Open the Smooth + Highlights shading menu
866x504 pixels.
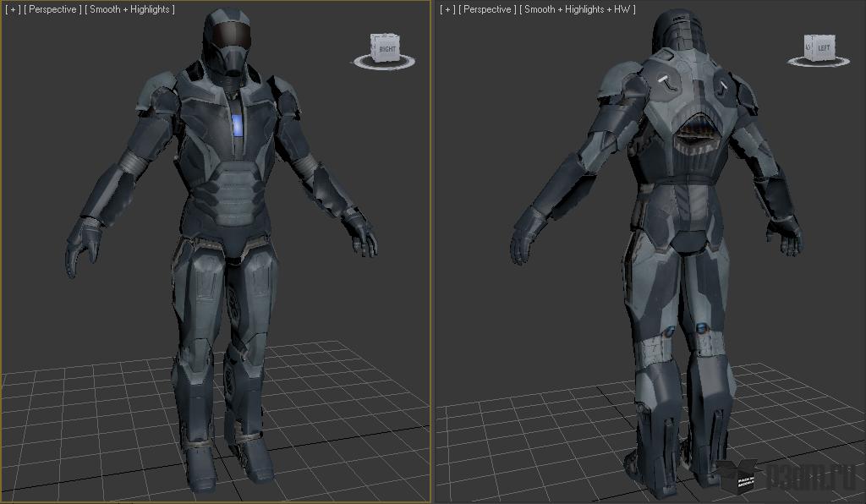coord(129,9)
